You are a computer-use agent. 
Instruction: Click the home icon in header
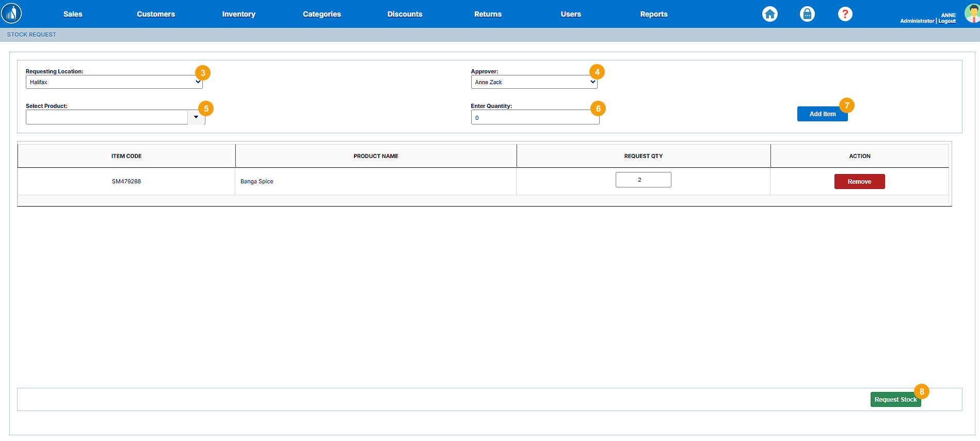(769, 14)
